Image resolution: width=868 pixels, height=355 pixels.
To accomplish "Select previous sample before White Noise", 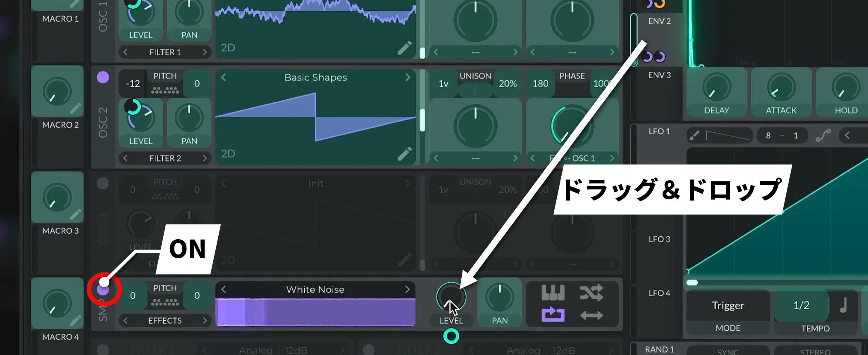I will coord(224,289).
